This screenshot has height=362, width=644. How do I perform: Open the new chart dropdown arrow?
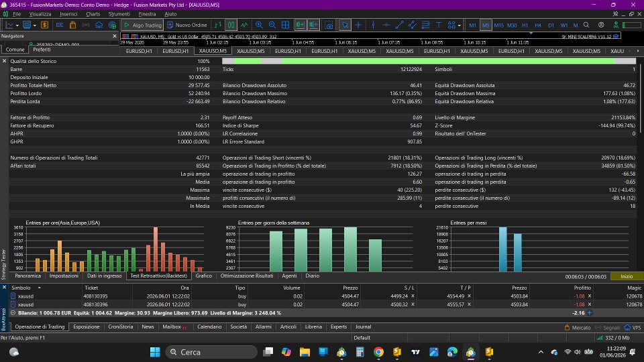(16, 25)
